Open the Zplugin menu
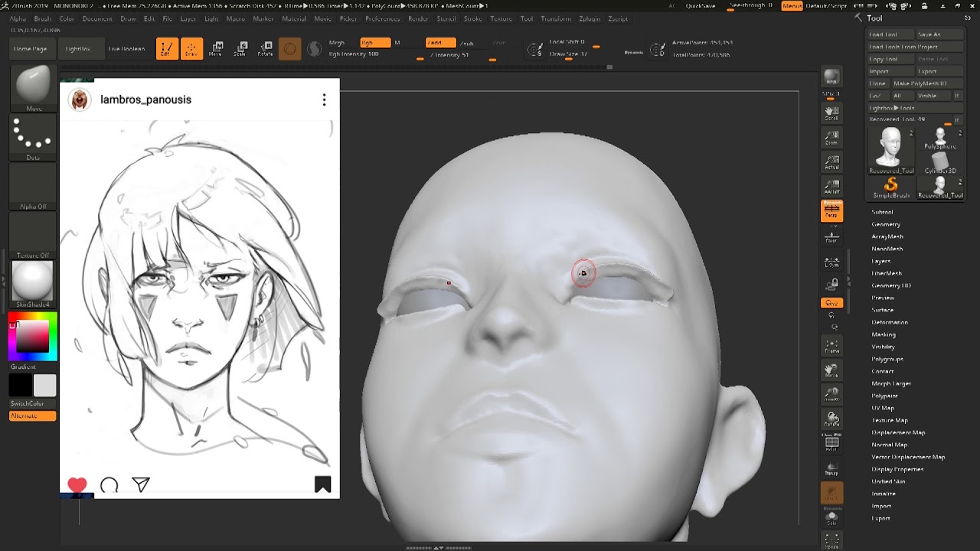The image size is (980, 551). pyautogui.click(x=590, y=18)
